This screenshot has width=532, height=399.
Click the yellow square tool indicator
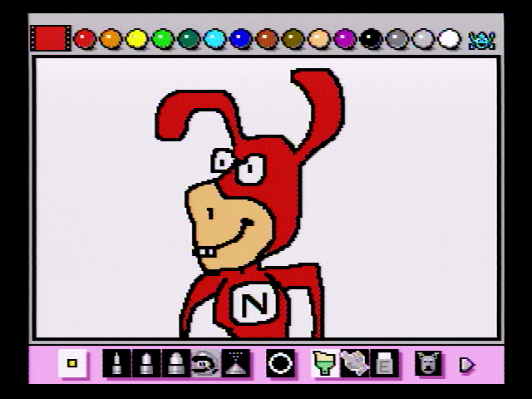click(72, 363)
